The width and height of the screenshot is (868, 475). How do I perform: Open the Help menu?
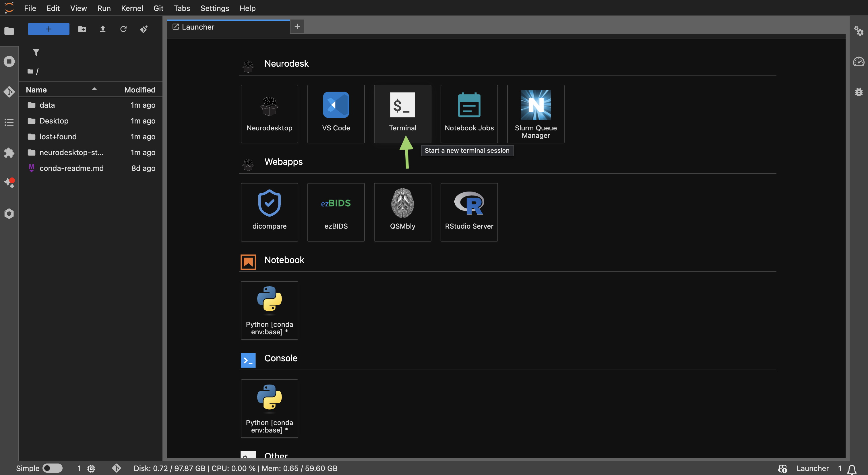(247, 8)
